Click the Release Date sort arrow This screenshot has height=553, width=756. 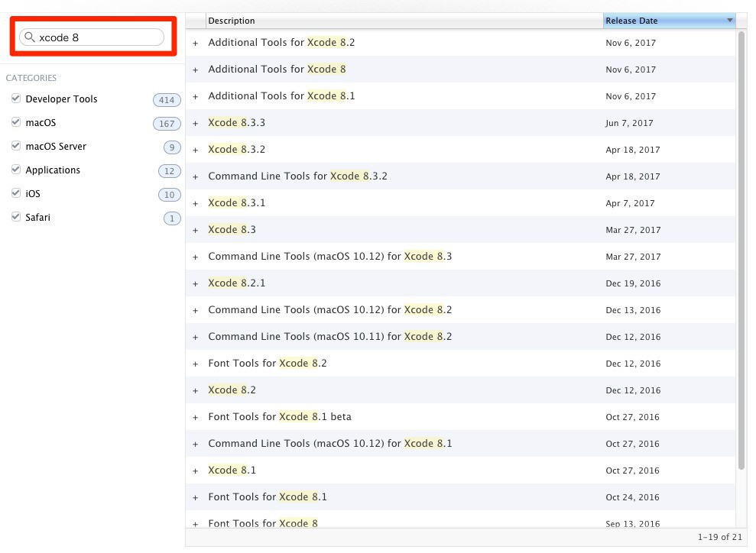tap(729, 20)
